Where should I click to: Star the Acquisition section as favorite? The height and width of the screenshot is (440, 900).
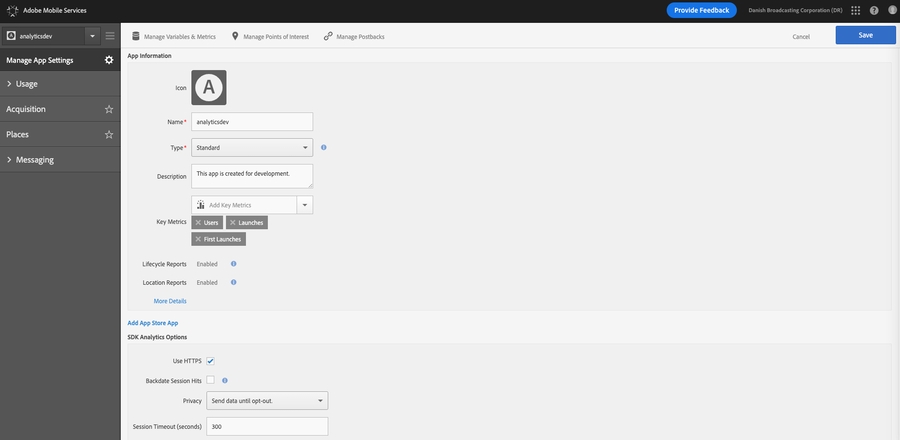(x=109, y=109)
